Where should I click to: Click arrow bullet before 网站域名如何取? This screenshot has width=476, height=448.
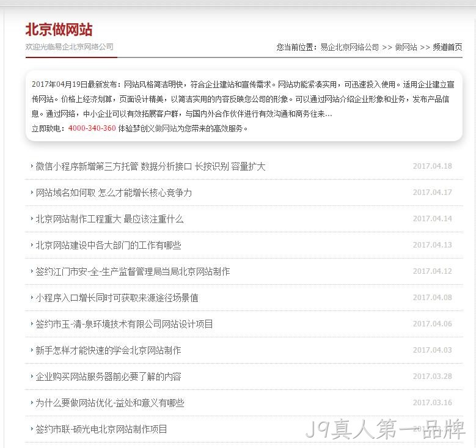[x=32, y=193]
